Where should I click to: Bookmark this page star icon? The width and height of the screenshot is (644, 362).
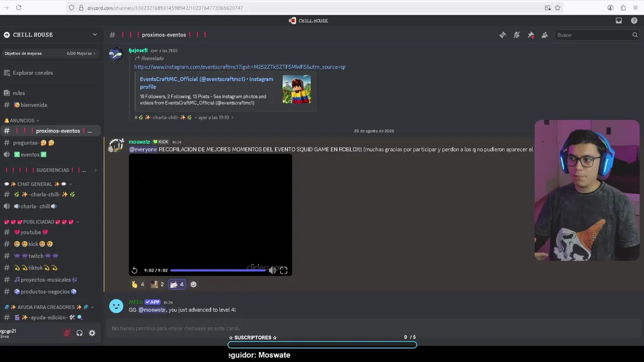pyautogui.click(x=557, y=8)
